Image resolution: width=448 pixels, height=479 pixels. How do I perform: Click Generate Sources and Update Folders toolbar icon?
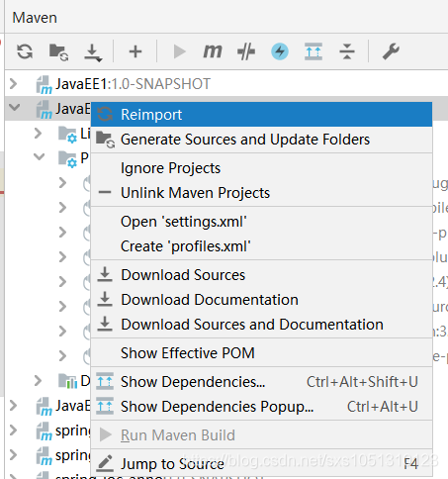pyautogui.click(x=58, y=52)
